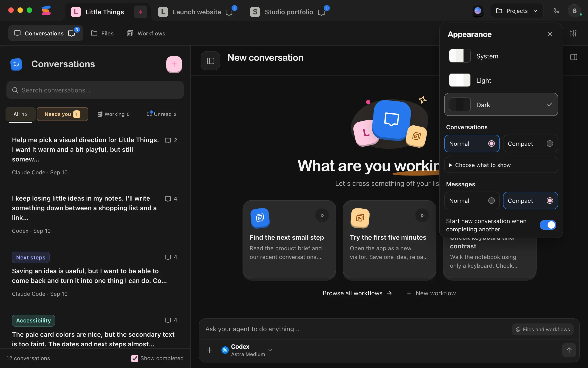The width and height of the screenshot is (588, 368).
Task: Toggle start new conversation when completing another
Action: (548, 225)
